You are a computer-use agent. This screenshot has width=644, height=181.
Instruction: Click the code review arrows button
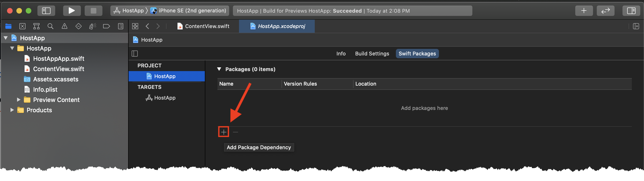(x=605, y=11)
